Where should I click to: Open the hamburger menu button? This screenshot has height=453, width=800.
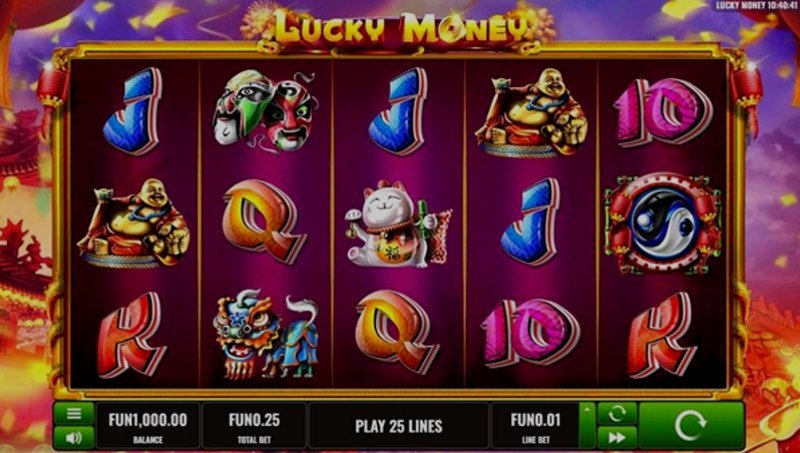74,413
